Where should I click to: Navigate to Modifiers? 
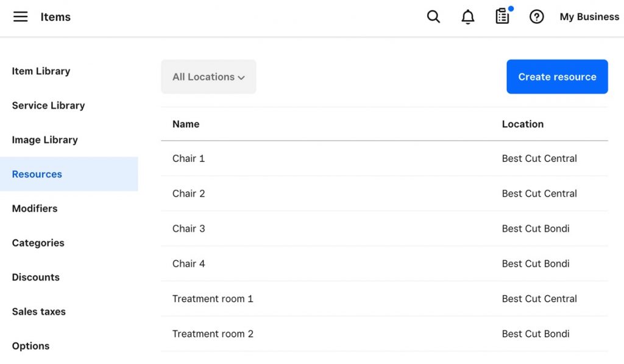[35, 208]
